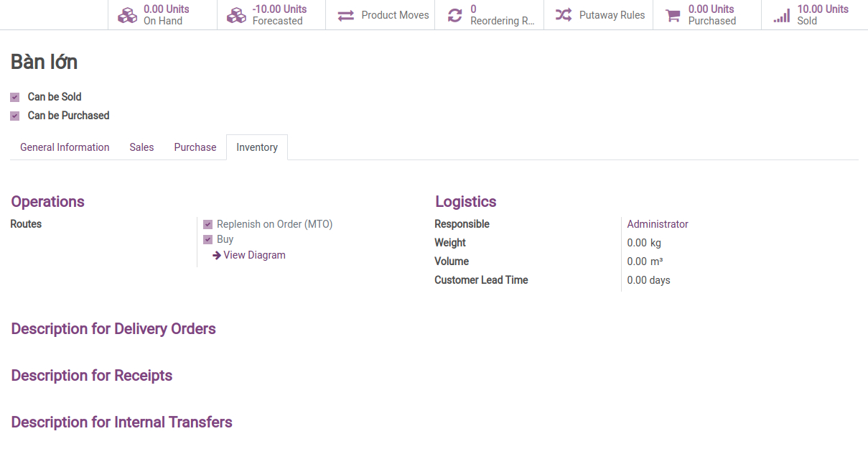The image size is (868, 472).
Task: Click the Volume field label
Action: point(452,262)
